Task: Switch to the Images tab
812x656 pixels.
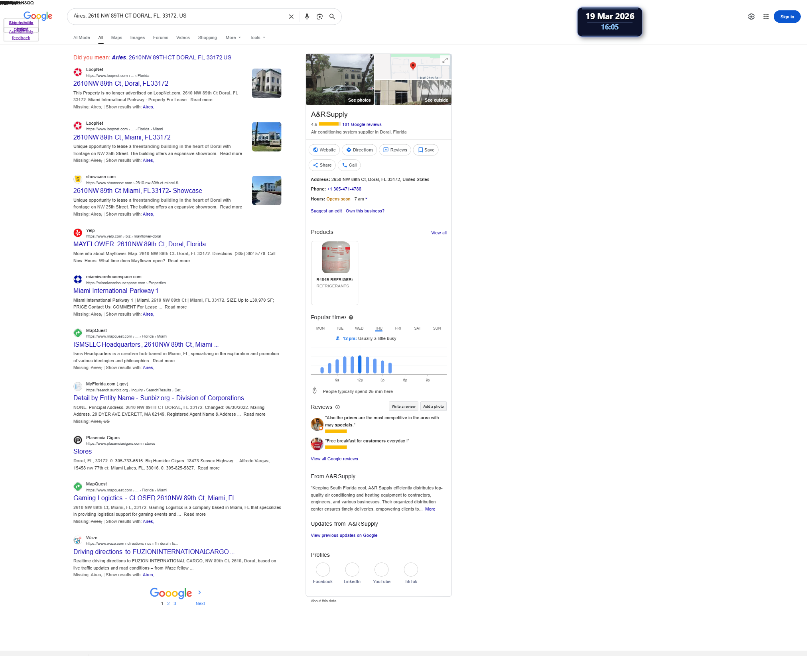Action: pos(137,37)
